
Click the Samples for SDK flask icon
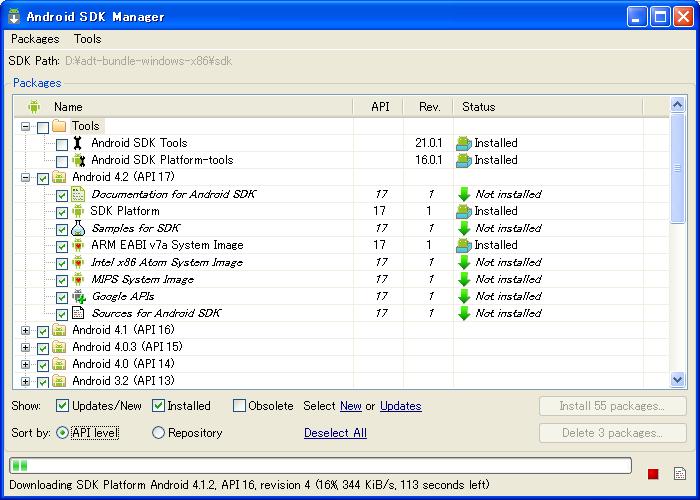tap(78, 228)
